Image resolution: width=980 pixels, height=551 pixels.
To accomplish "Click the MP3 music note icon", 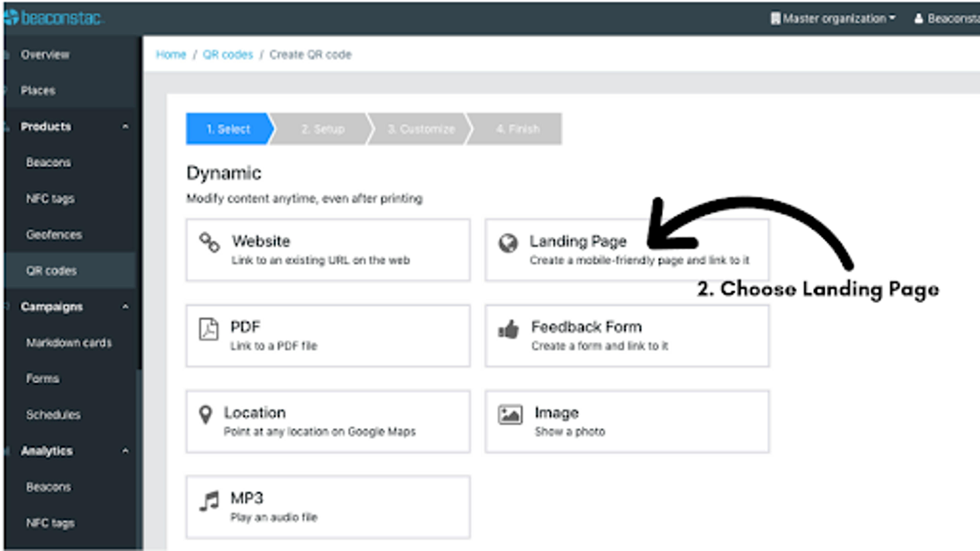I will click(x=209, y=501).
